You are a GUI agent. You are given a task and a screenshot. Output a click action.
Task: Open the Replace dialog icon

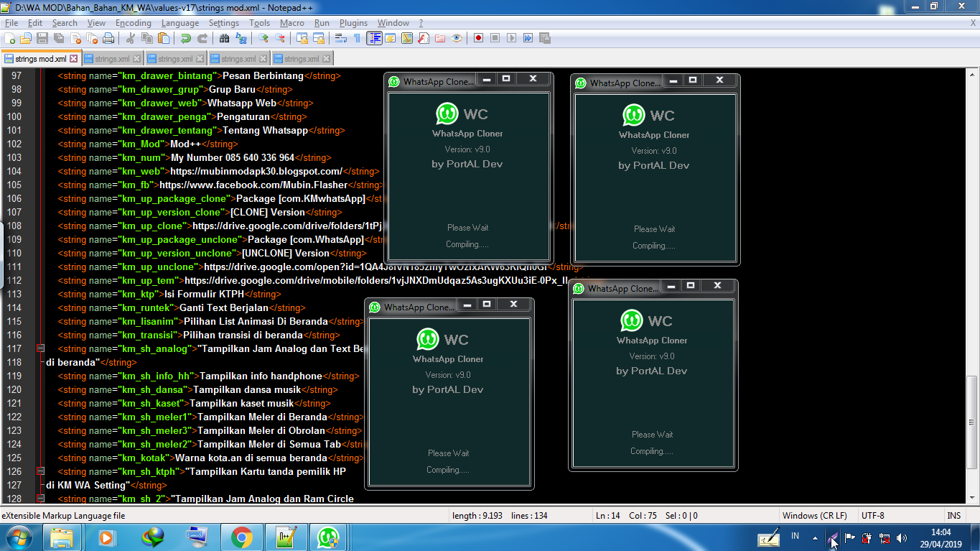241,38
